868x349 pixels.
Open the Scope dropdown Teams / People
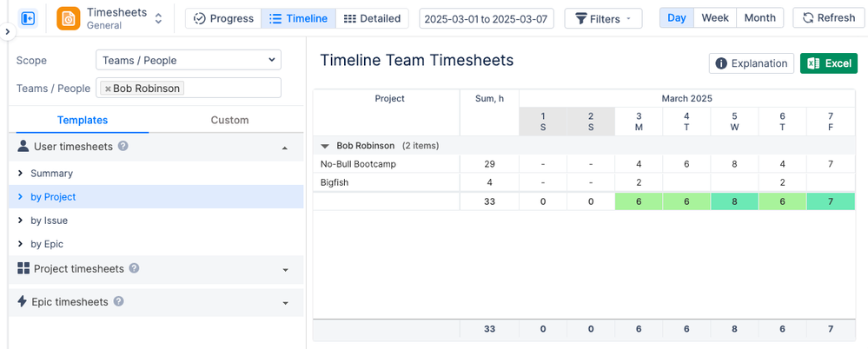[189, 60]
